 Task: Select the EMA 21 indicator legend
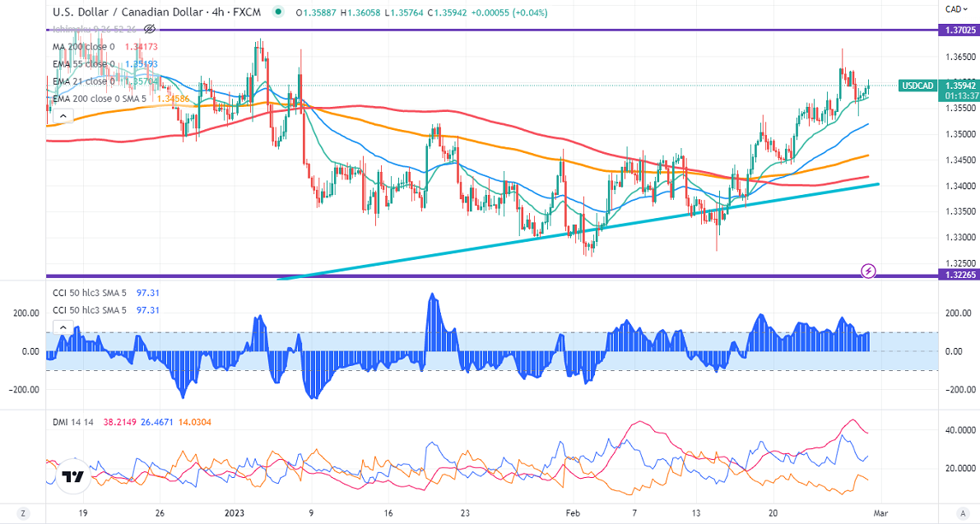pyautogui.click(x=84, y=81)
